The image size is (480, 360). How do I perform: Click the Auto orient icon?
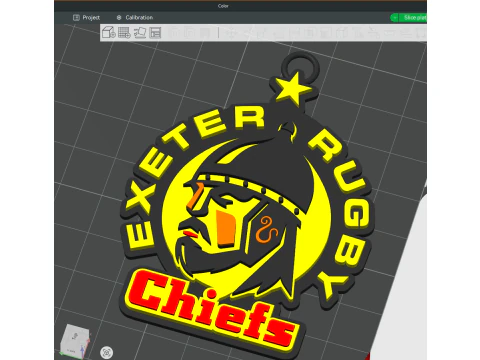(x=140, y=33)
